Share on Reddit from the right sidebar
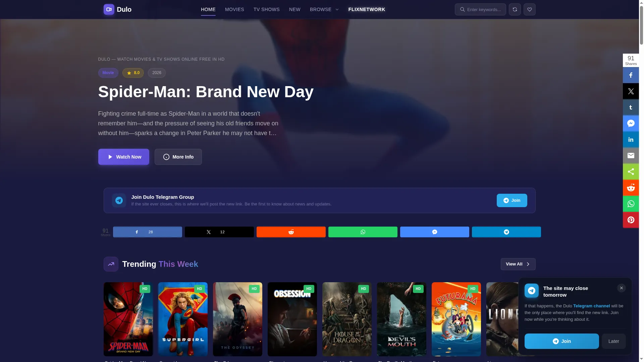Image resolution: width=644 pixels, height=362 pixels. (x=631, y=188)
